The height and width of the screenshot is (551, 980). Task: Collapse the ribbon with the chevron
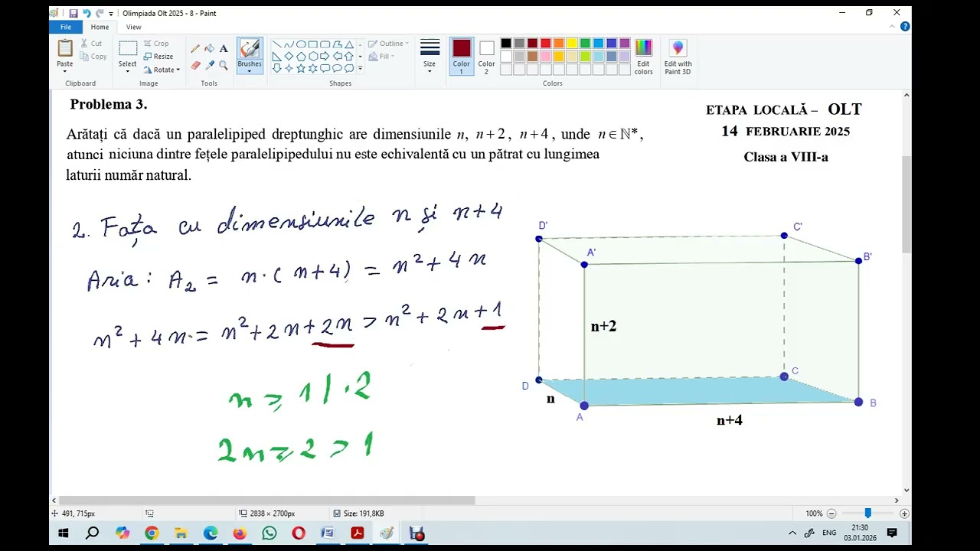[893, 27]
